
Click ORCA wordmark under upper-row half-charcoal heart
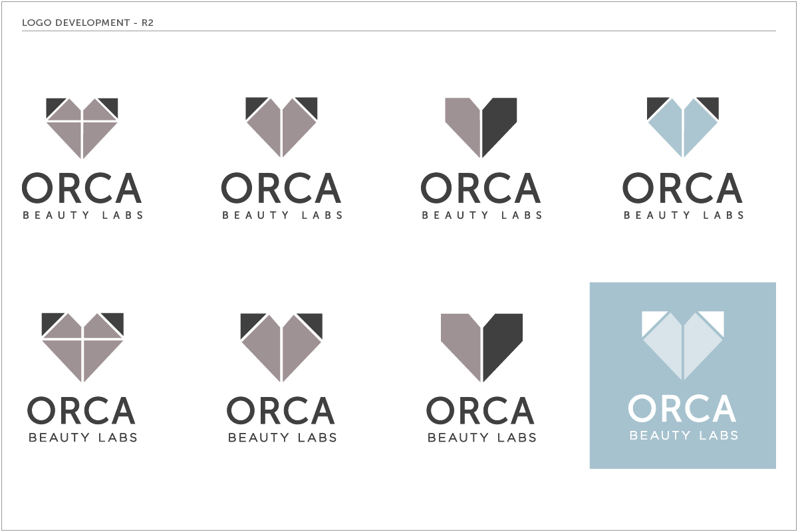pos(481,188)
